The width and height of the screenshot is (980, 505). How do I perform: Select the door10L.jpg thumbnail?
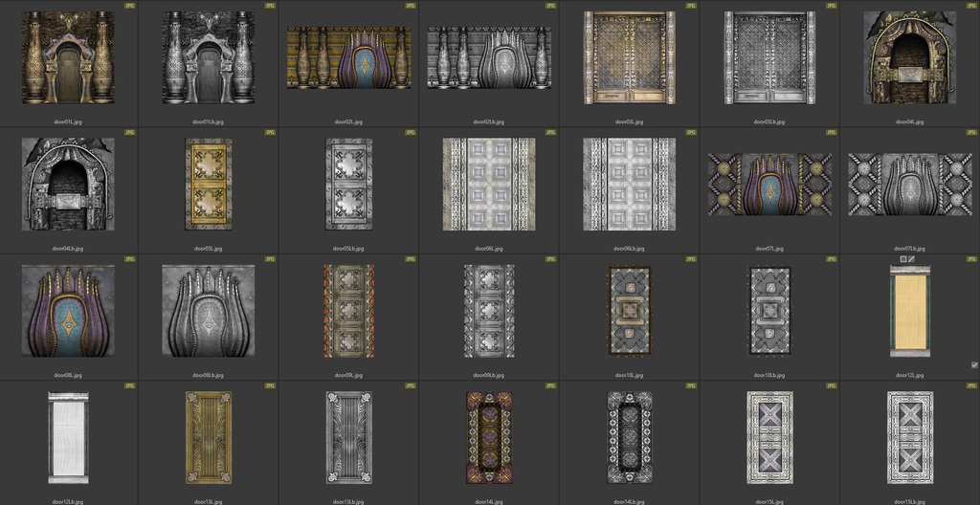click(x=629, y=311)
